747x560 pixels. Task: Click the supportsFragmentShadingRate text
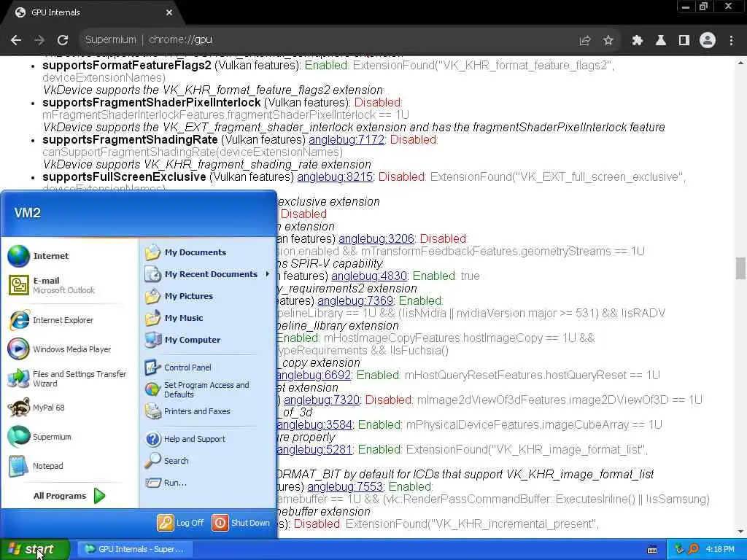(130, 139)
